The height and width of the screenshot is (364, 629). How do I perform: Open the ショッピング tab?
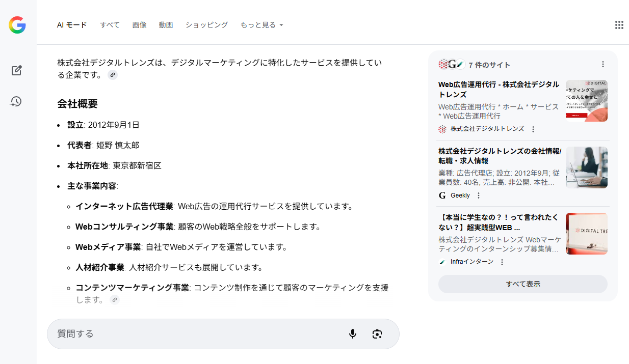(x=206, y=25)
